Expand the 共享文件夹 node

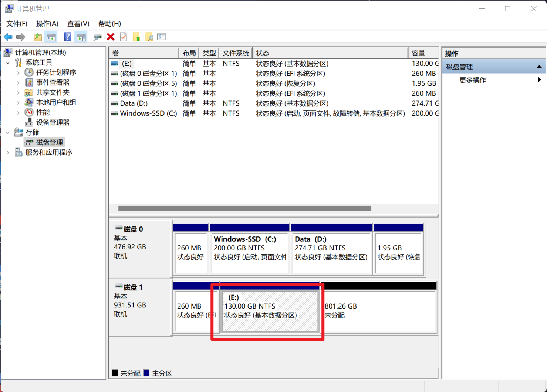tap(18, 92)
